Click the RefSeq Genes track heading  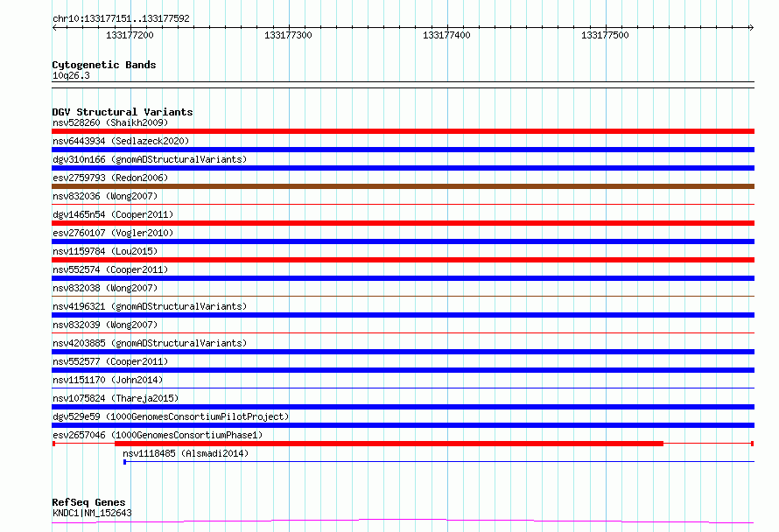coord(88,502)
